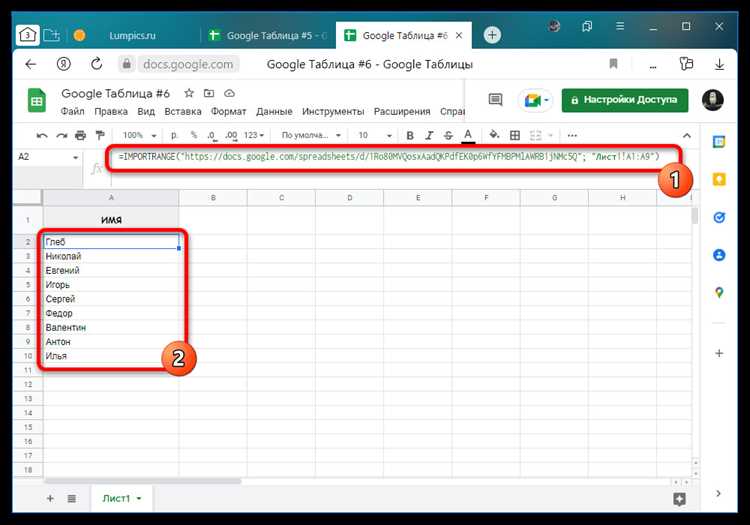Star the Google Таблица #6 document
This screenshot has width=750, height=525.
189,93
